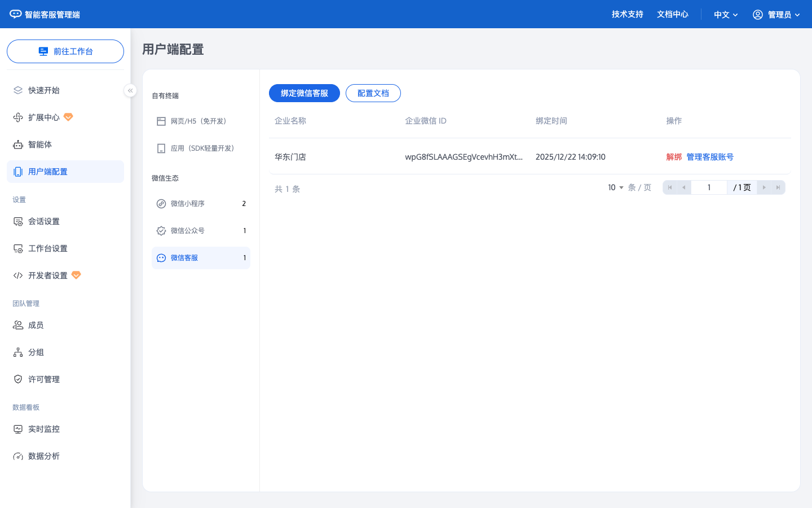This screenshot has height=508, width=812.
Task: Click the 华东门店 company name cell
Action: click(290, 157)
